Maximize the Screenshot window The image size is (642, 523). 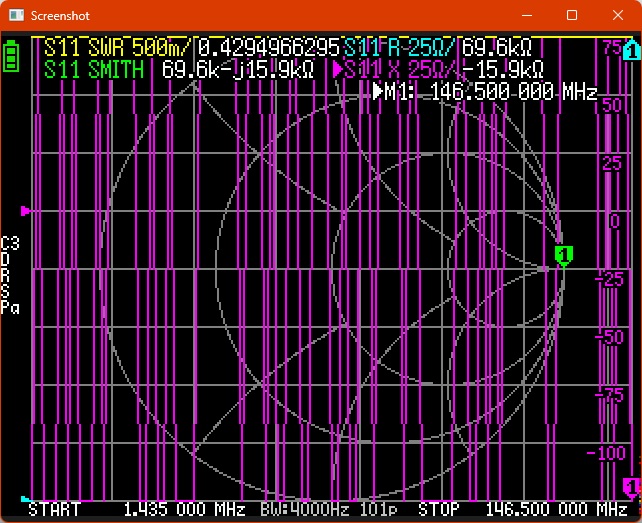click(x=572, y=16)
